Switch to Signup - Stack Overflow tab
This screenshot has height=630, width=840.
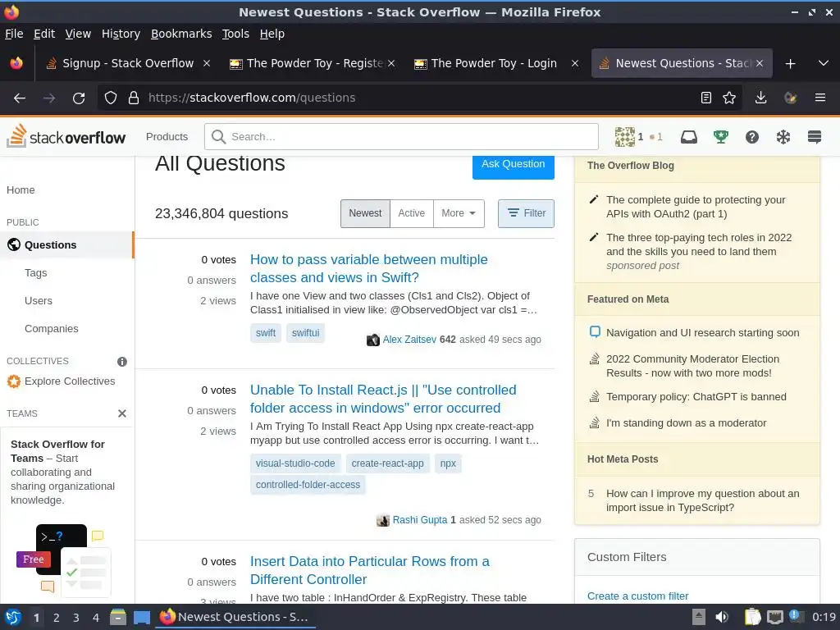127,63
